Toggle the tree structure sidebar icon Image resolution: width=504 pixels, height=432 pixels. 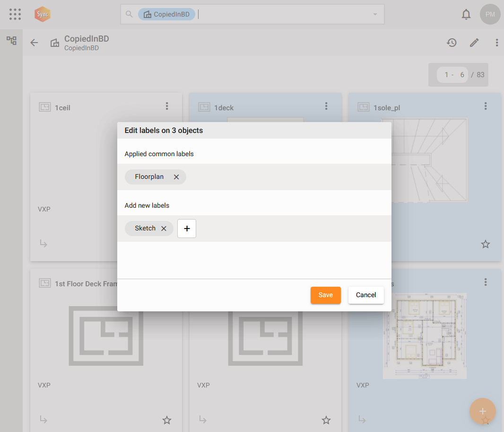point(11,41)
